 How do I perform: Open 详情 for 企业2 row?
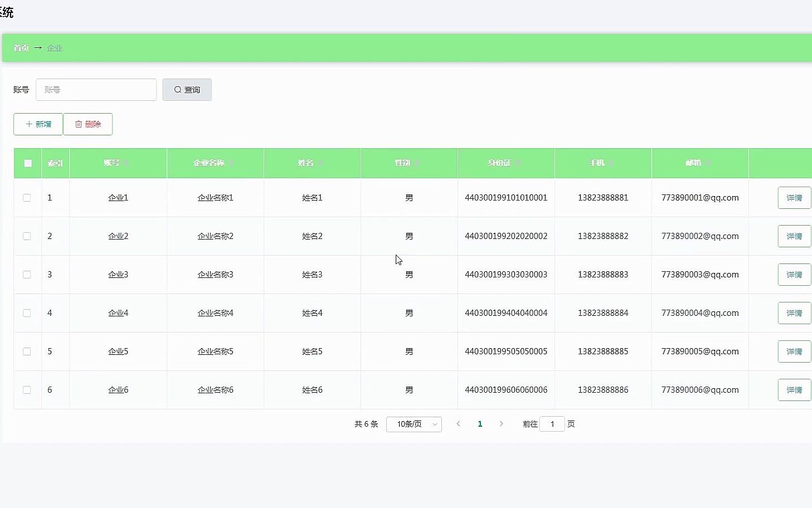[x=794, y=236]
